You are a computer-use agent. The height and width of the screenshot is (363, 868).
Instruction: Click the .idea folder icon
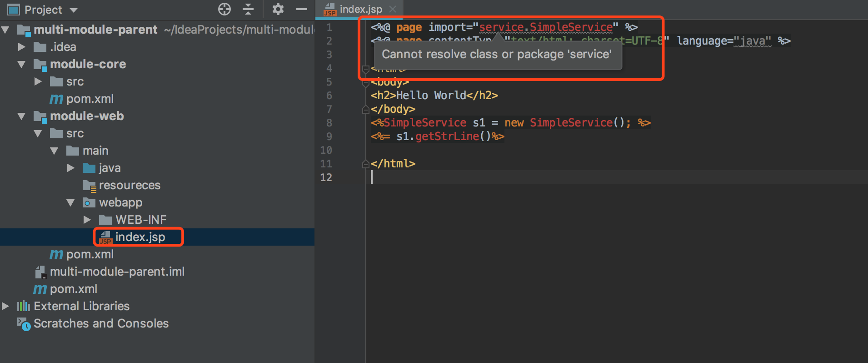(40, 47)
